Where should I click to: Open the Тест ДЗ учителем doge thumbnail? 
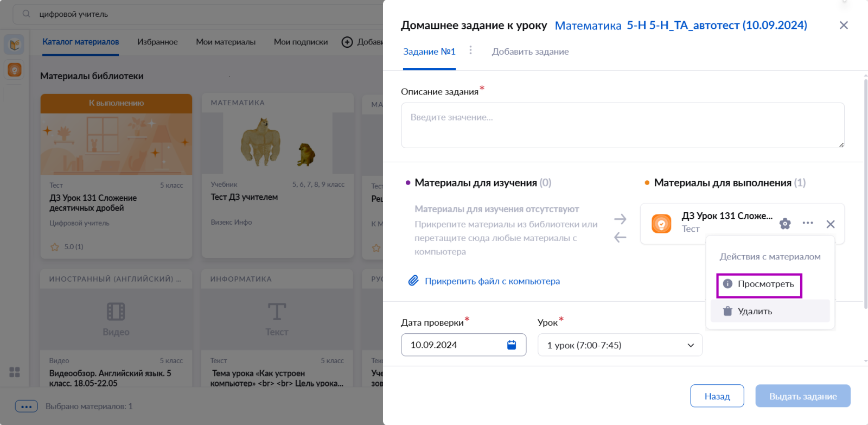278,143
